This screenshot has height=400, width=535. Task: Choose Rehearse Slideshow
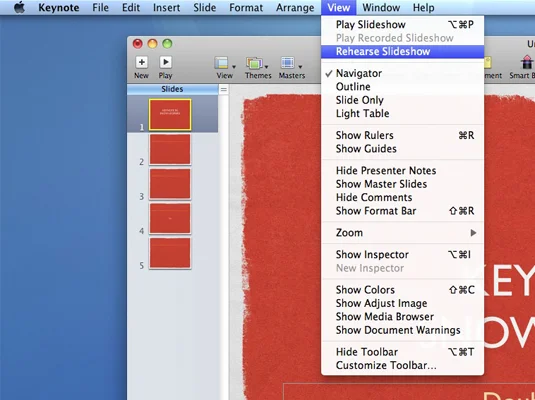(403, 52)
